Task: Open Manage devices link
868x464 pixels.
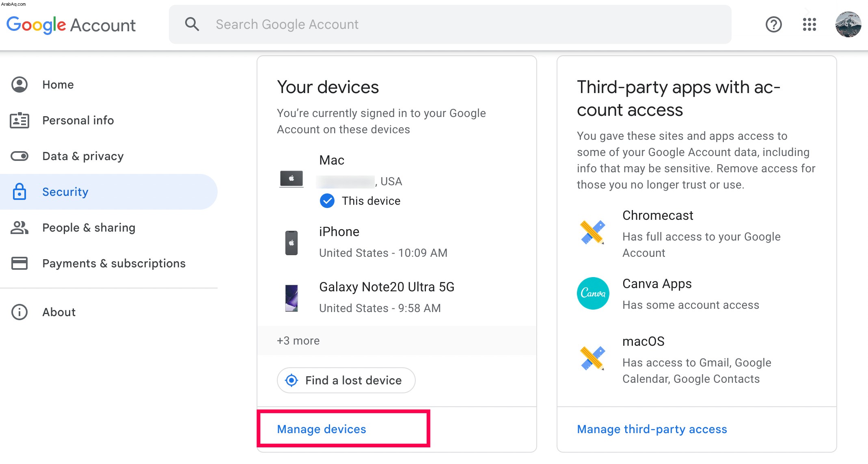Action: (x=322, y=429)
